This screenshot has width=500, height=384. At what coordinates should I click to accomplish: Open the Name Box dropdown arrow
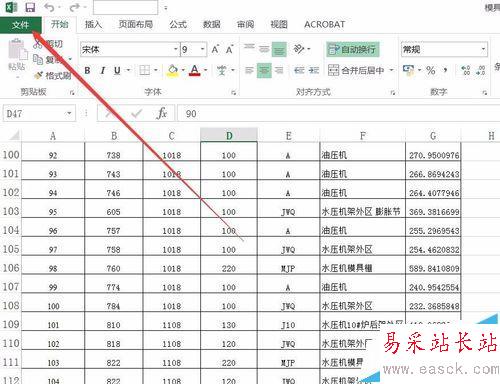pyautogui.click(x=69, y=113)
